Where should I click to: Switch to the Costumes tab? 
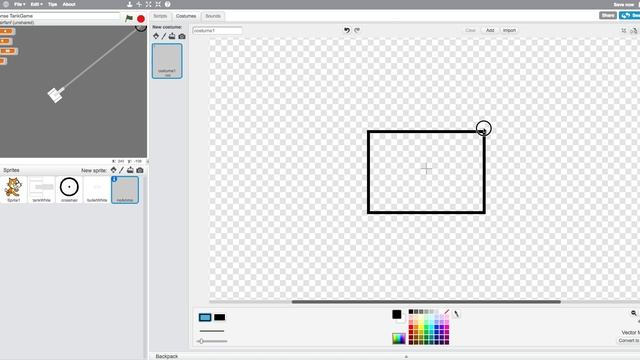(186, 16)
